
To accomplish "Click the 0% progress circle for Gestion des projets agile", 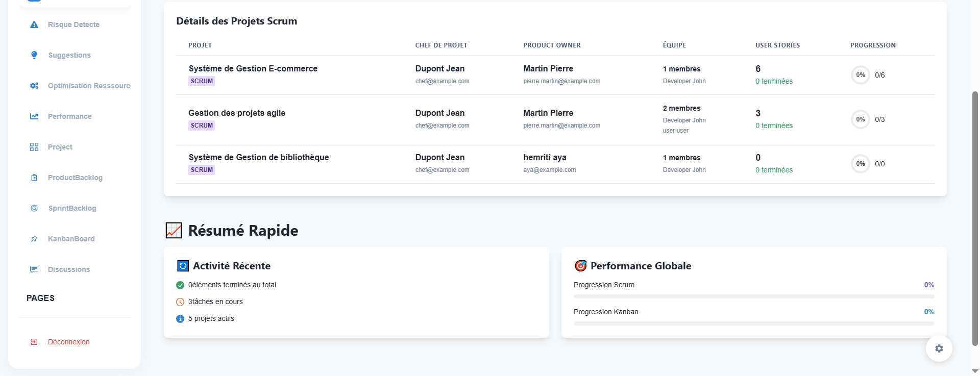I will [861, 119].
